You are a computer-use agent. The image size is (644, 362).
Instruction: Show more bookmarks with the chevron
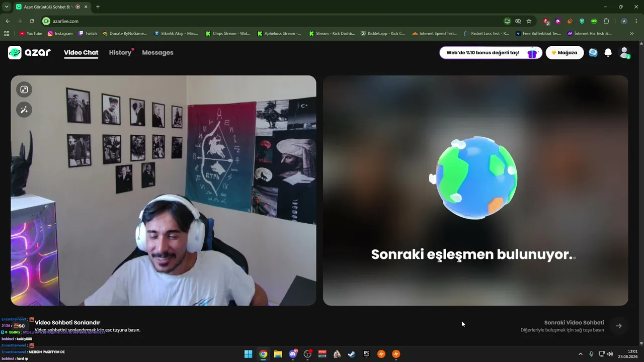point(632,34)
